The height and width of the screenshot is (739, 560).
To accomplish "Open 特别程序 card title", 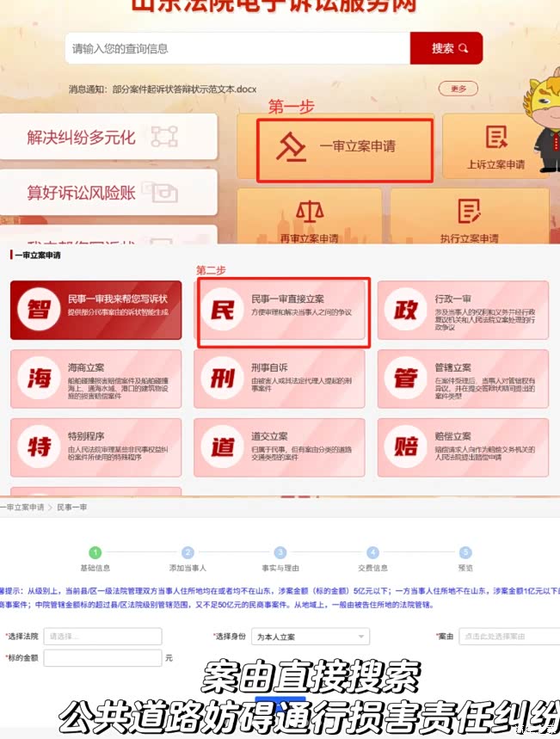I will point(86,436).
